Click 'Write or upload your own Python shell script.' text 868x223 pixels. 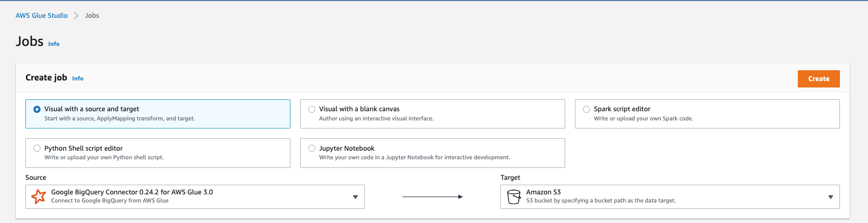[104, 158]
